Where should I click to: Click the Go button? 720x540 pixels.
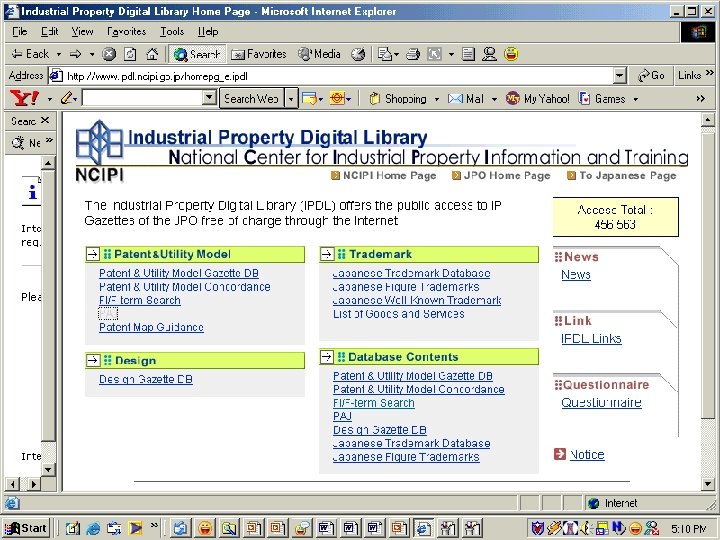[651, 76]
